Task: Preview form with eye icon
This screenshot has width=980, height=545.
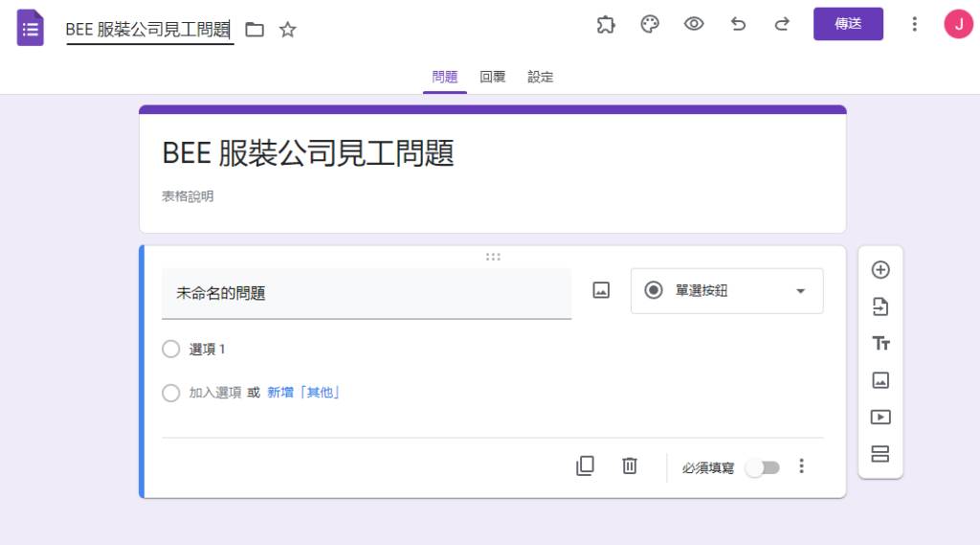Action: pos(694,24)
